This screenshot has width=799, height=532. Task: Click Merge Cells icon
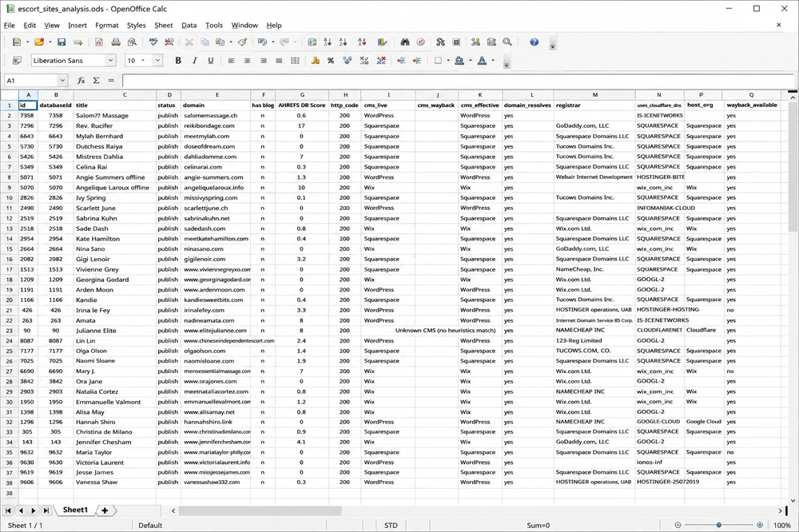[x=295, y=61]
